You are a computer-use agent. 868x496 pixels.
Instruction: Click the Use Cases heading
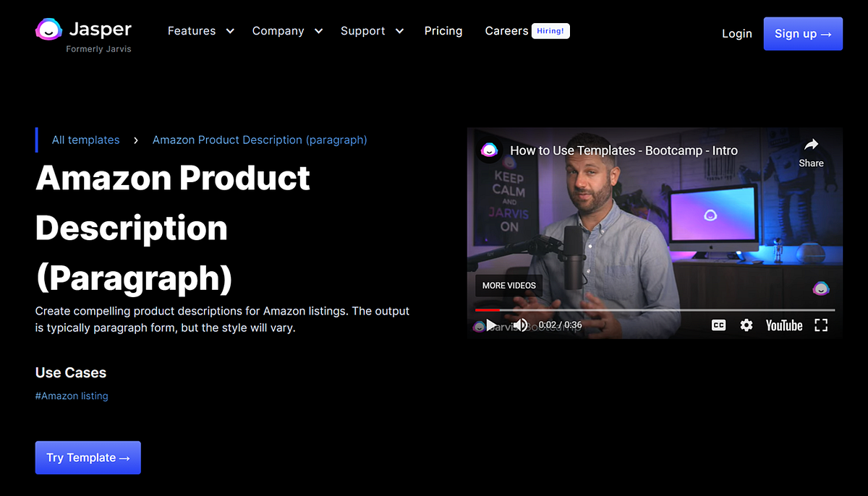point(71,373)
